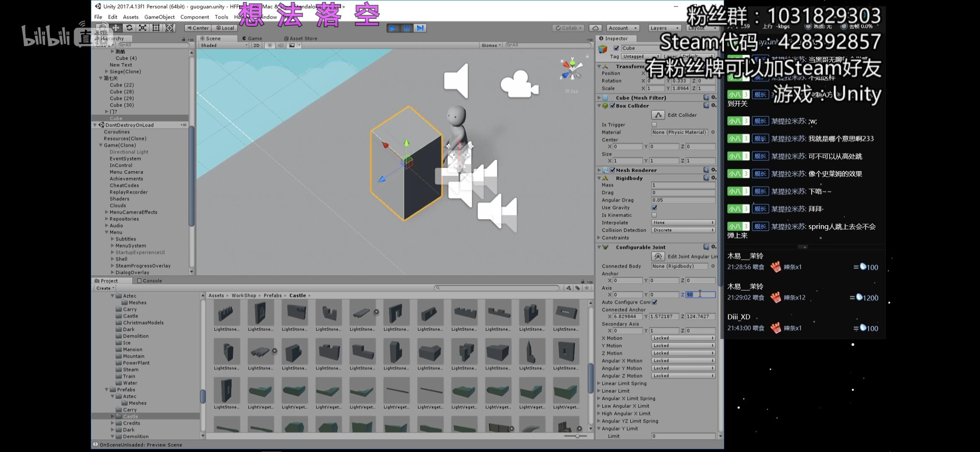Toggle Cube GameObject active checkbox

(x=616, y=48)
